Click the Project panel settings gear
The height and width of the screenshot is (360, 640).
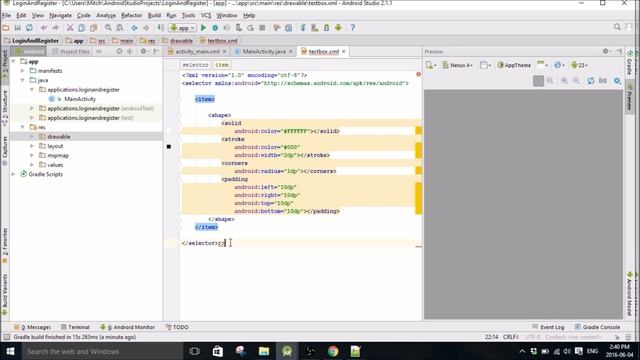click(x=143, y=51)
